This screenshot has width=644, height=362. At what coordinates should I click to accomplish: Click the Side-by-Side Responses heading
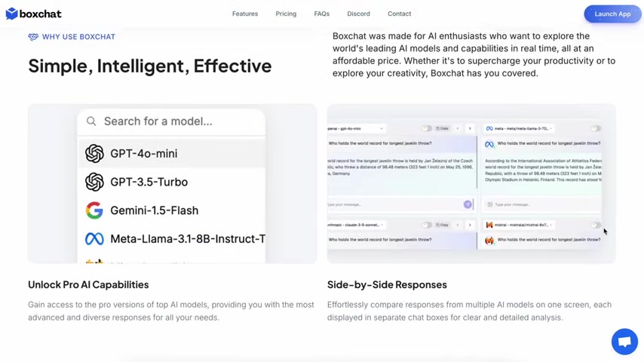point(387,285)
